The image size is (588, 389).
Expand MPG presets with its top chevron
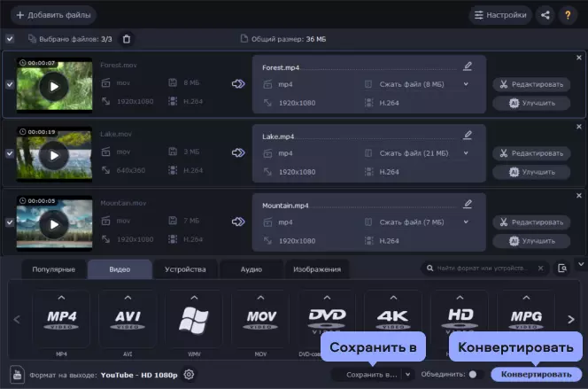pyautogui.click(x=526, y=298)
